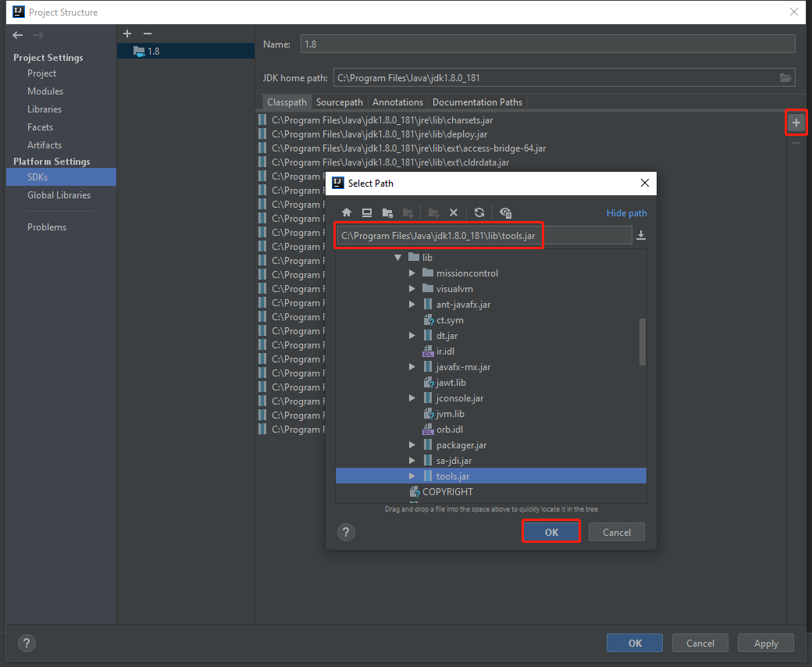Select deploy.jar classpath entry
Screen dimensions: 812x667
(379, 134)
